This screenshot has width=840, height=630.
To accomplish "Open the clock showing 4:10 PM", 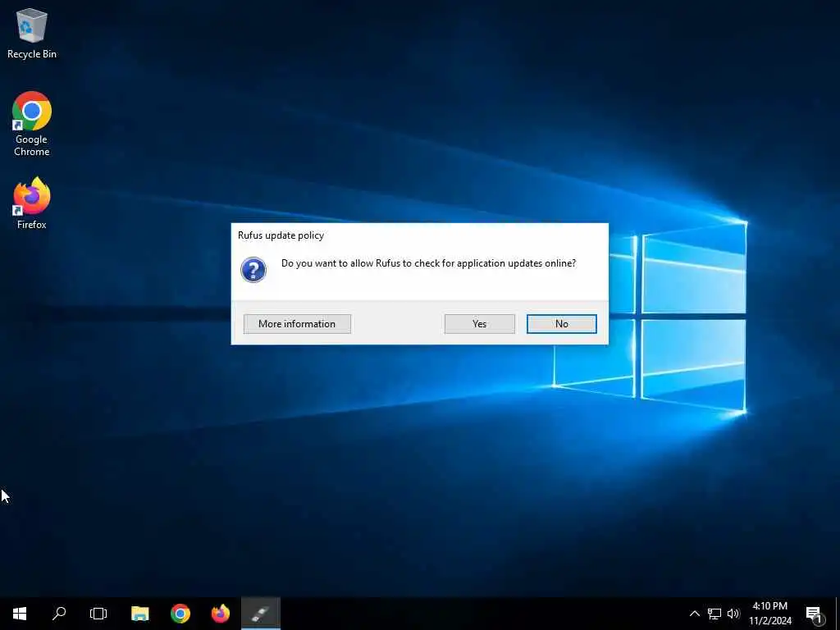I will pyautogui.click(x=769, y=614).
